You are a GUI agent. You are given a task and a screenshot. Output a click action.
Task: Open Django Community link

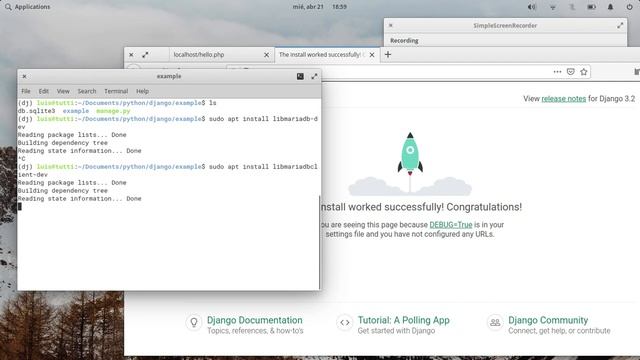(548, 320)
